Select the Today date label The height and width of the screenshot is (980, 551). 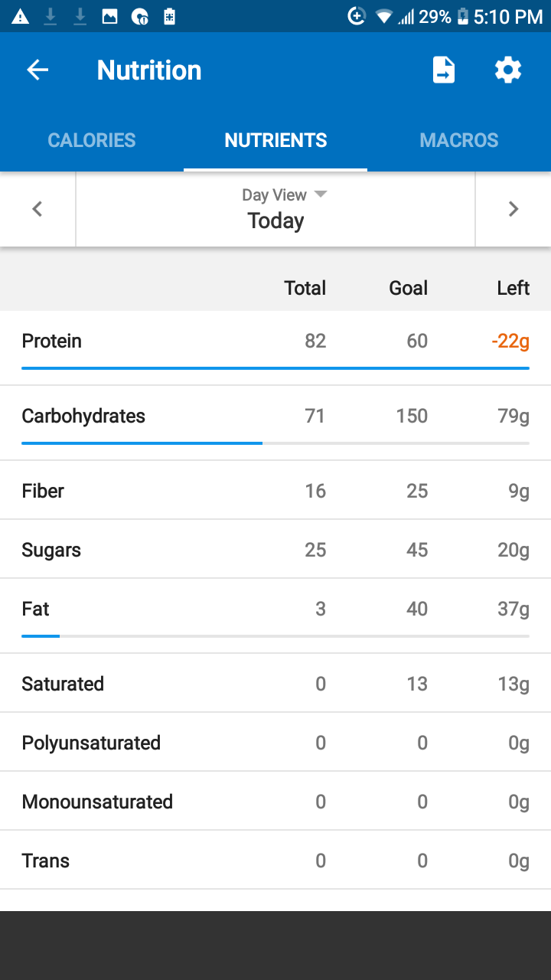[x=275, y=220]
